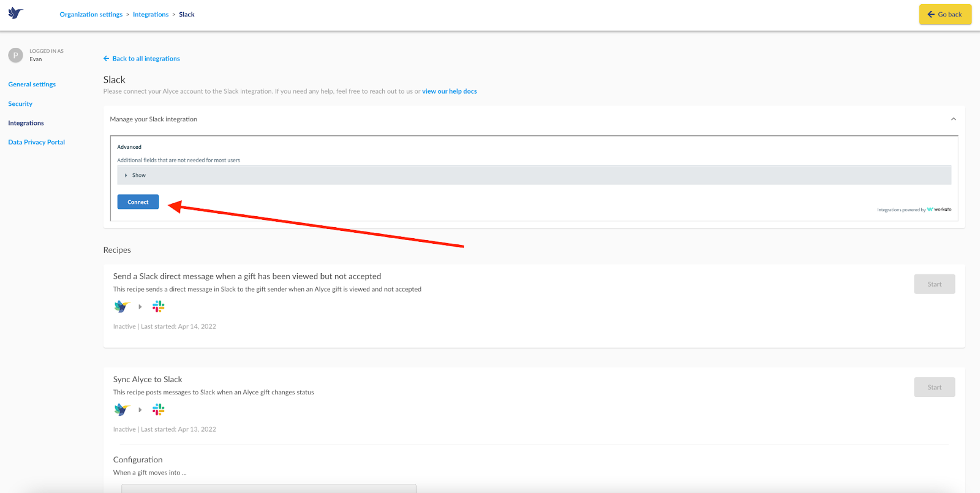Open the 'When a gift moves into' dropdown

click(x=269, y=488)
